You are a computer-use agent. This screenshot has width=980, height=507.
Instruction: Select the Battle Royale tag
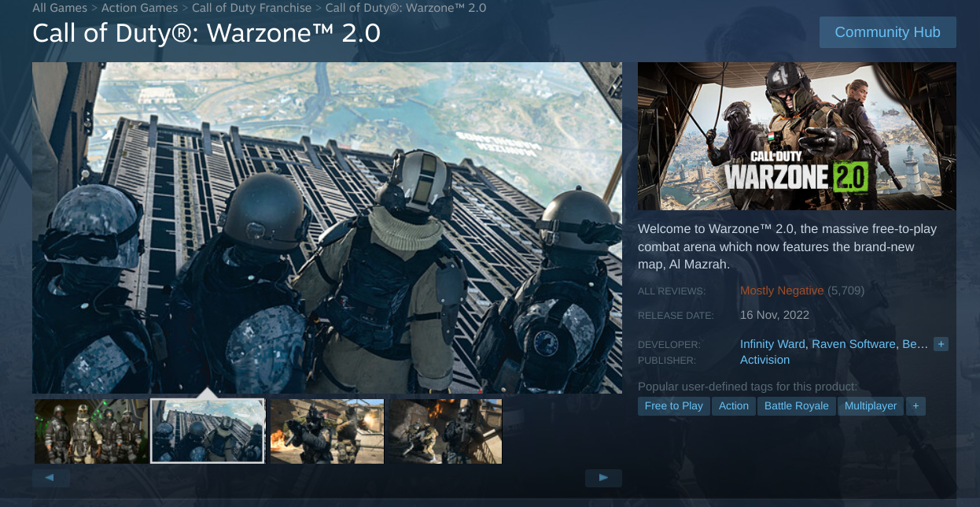click(797, 406)
